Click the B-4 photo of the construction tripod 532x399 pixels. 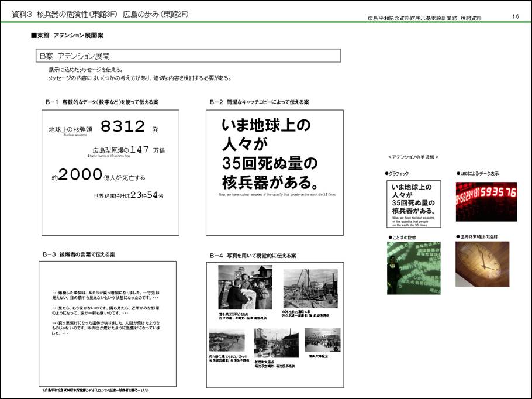coord(310,288)
